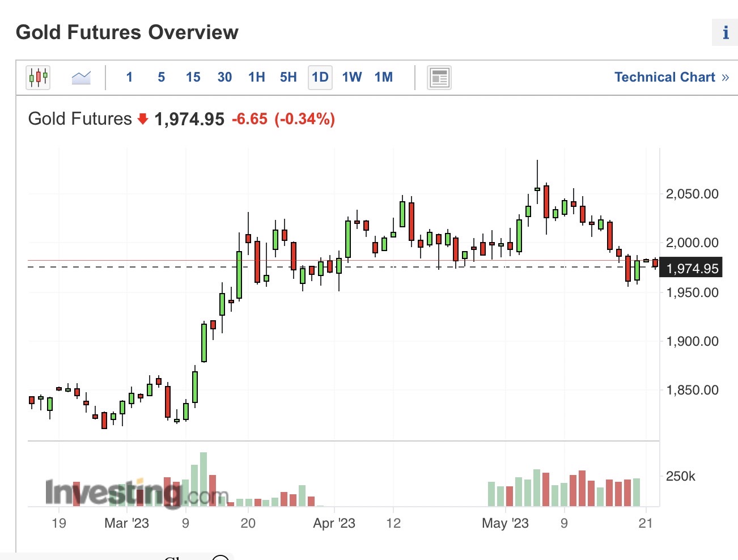
Task: Select the 15 minute interval
Action: 193,77
